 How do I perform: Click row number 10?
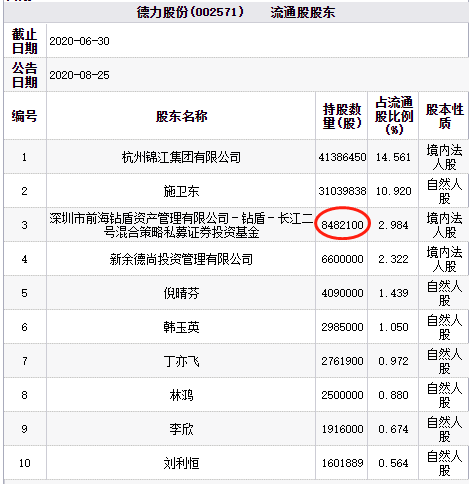pyautogui.click(x=24, y=463)
